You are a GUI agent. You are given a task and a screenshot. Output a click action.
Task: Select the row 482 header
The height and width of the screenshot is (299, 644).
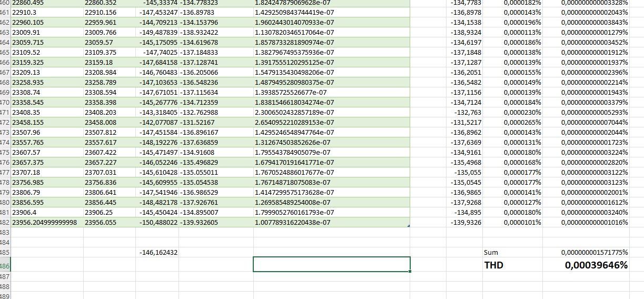point(5,223)
